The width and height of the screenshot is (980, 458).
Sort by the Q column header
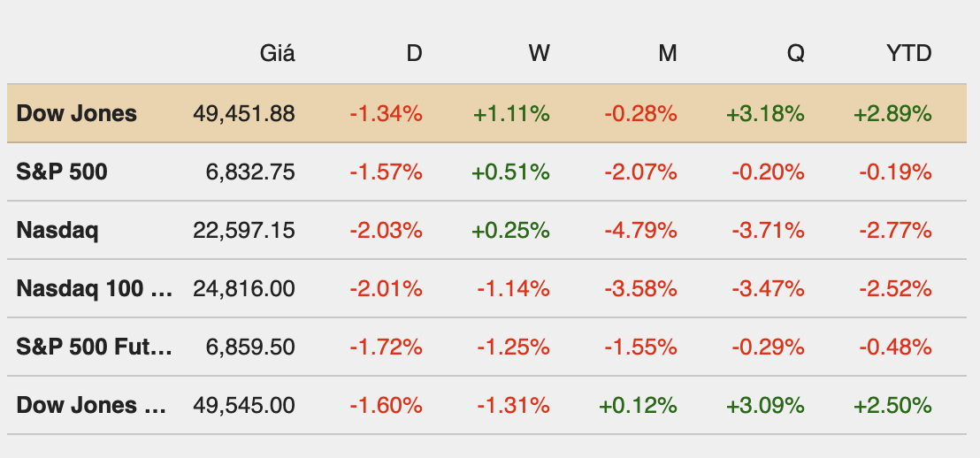click(796, 53)
